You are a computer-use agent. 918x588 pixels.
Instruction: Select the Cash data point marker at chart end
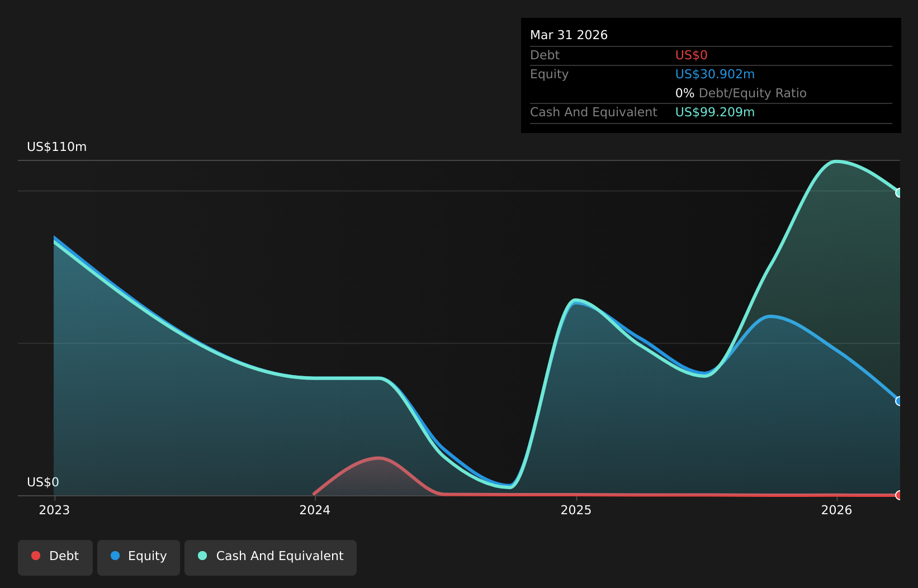click(x=899, y=193)
